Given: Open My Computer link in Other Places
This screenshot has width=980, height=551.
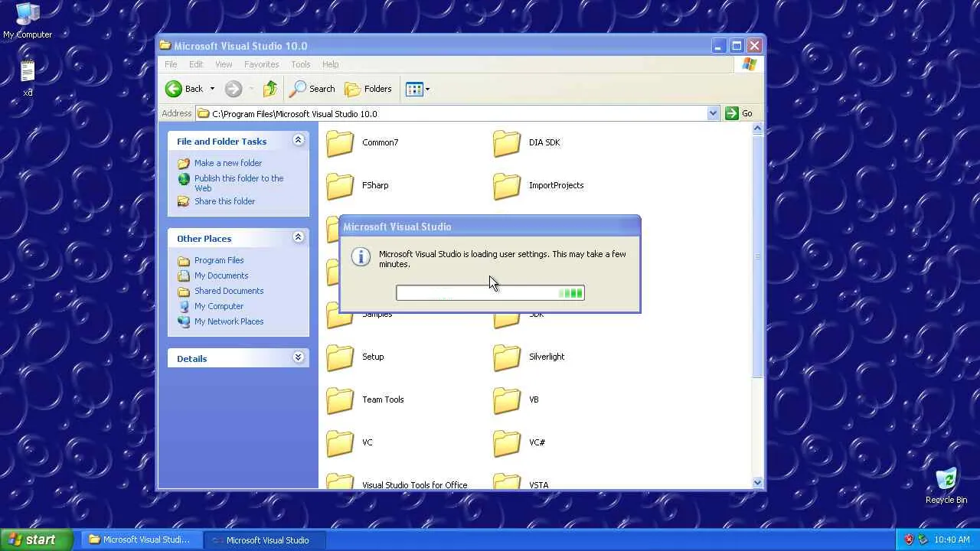Looking at the screenshot, I should coord(219,306).
